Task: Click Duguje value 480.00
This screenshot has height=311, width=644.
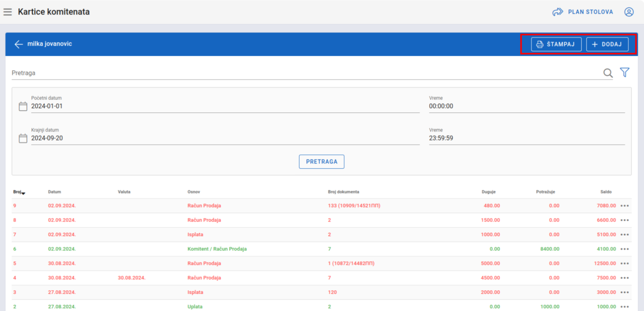Action: tap(492, 206)
